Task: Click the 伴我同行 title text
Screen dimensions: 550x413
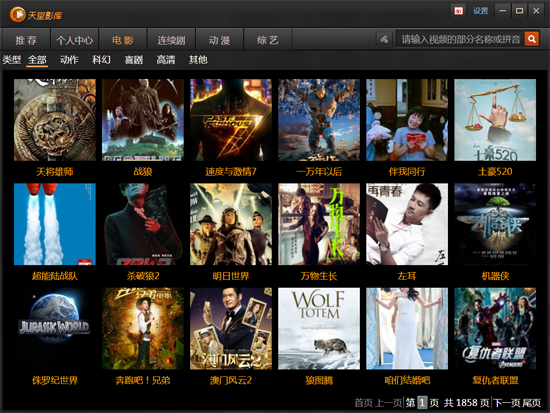Action: click(x=407, y=172)
